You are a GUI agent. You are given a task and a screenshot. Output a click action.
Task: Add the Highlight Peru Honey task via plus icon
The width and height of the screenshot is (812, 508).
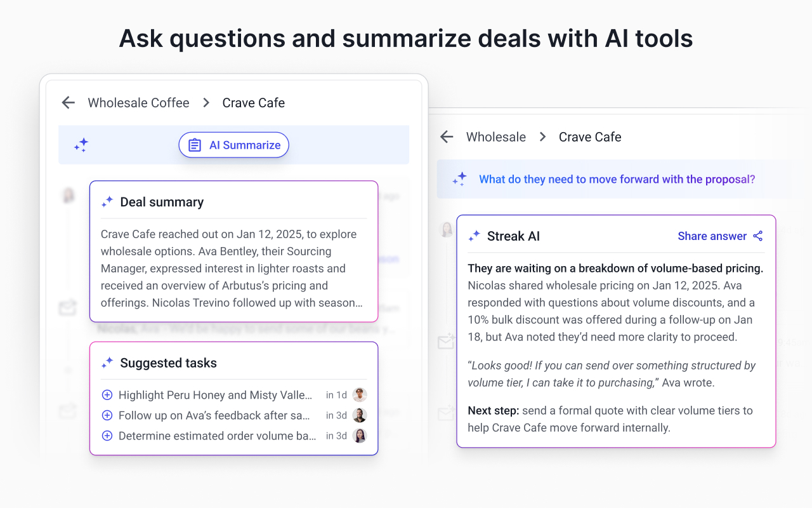tap(106, 394)
